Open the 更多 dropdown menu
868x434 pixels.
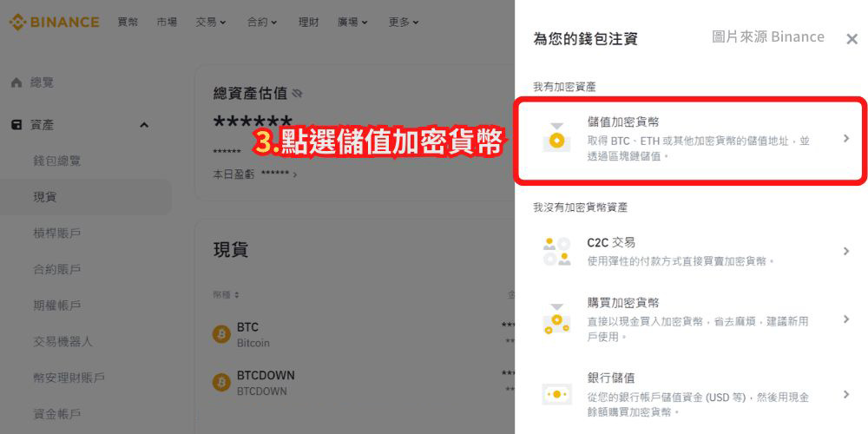point(404,23)
